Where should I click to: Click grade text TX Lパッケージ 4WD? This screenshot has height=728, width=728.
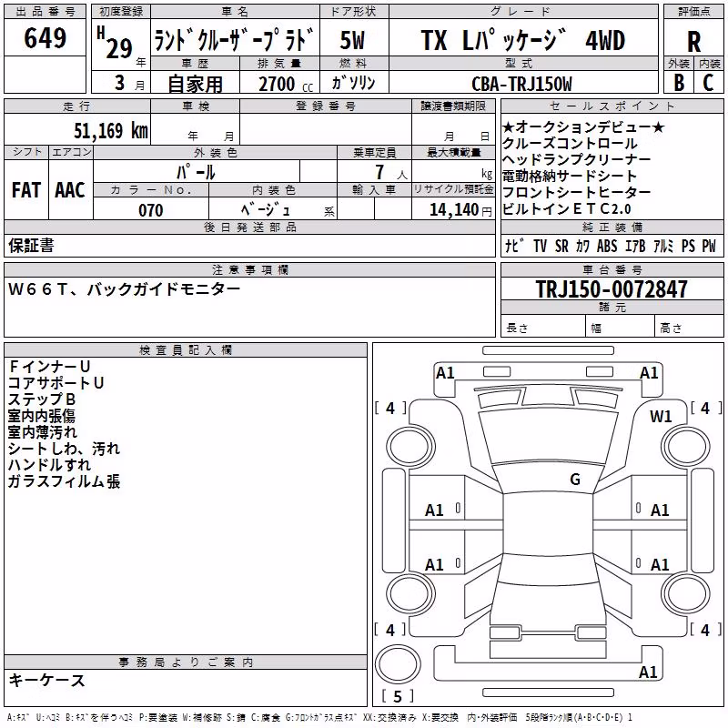pyautogui.click(x=522, y=40)
